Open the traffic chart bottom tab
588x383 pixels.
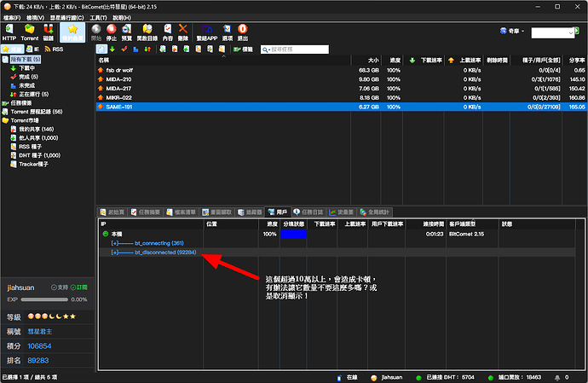click(342, 212)
